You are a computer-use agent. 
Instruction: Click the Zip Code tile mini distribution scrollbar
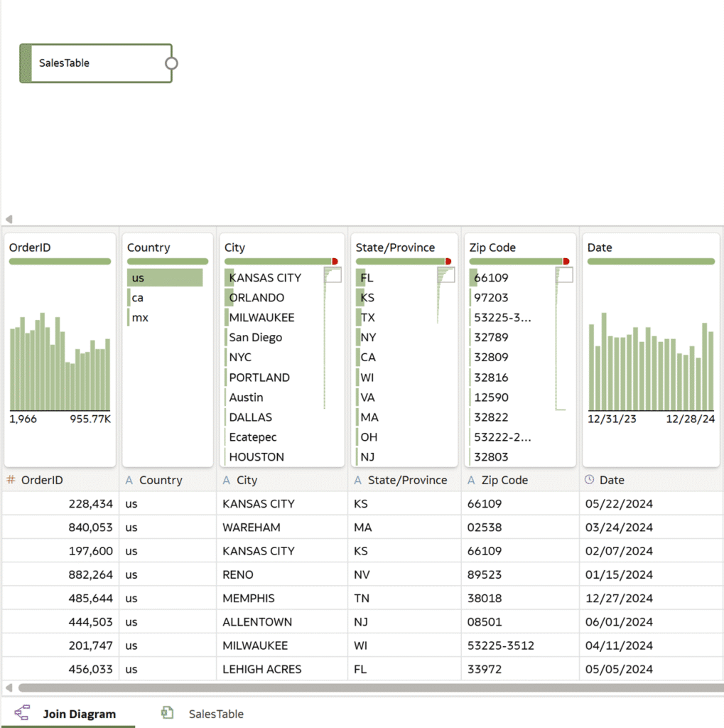click(x=564, y=339)
